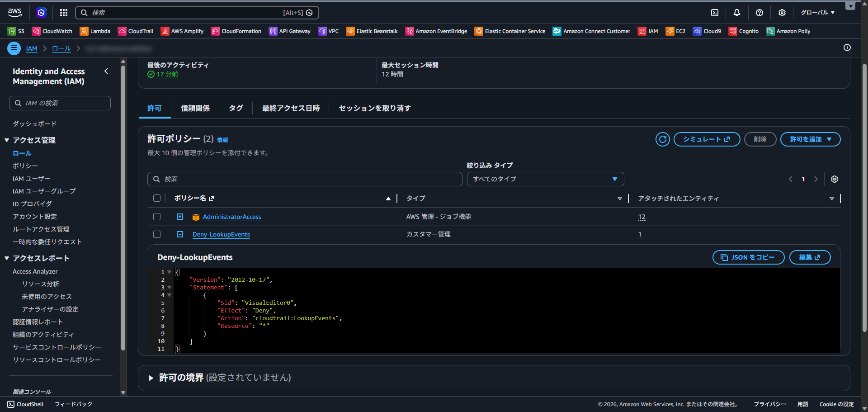868x412 pixels.
Task: Open policy table preferences gear
Action: [835, 179]
